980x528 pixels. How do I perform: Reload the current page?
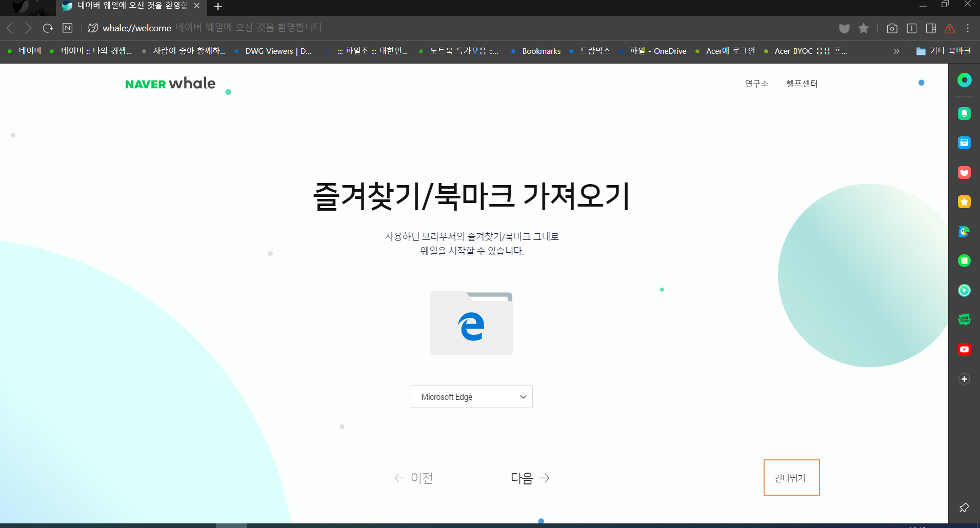[48, 28]
